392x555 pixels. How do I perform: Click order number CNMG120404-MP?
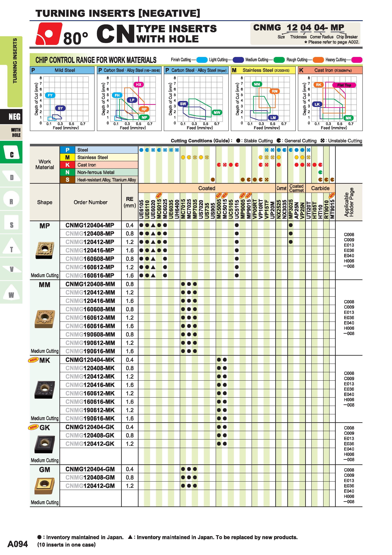point(90,225)
